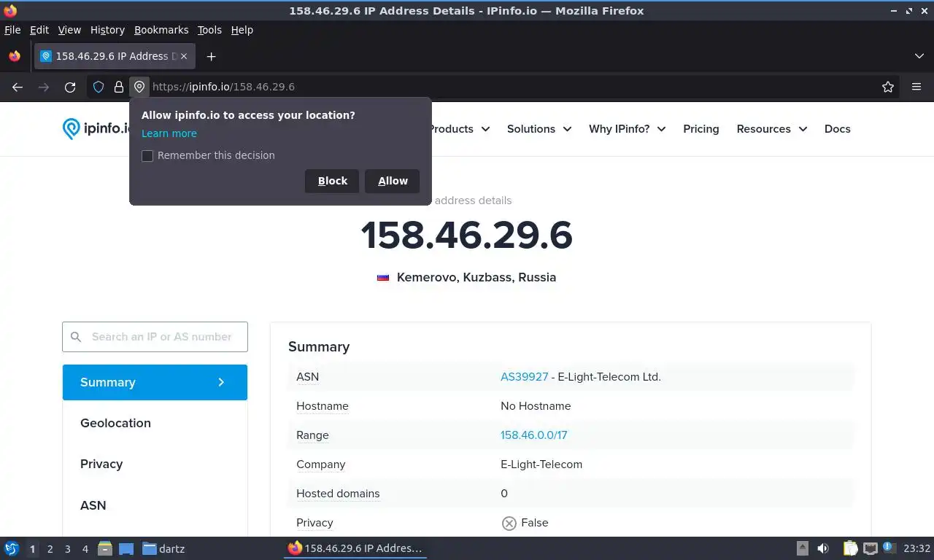The height and width of the screenshot is (560, 934).
Task: Open the taskbar application menu icon
Action: click(x=11, y=548)
